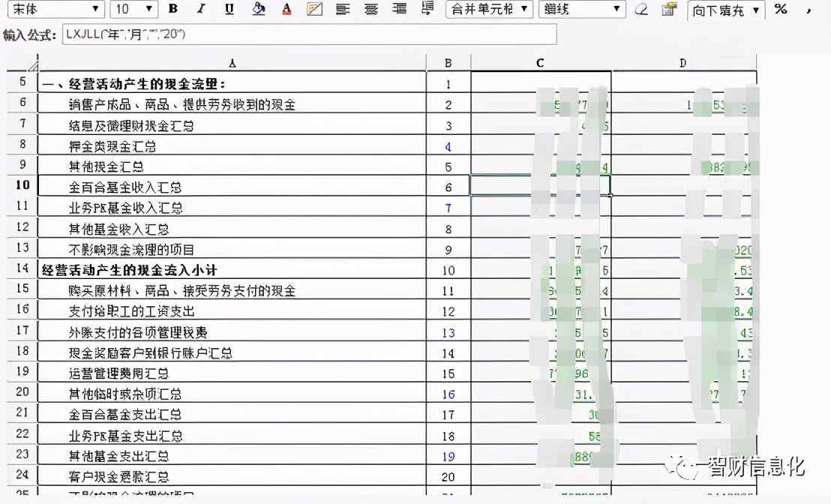Screen dimensions: 831x504
Task: Click cell 全百合基金收入汇总
Action: 232,187
